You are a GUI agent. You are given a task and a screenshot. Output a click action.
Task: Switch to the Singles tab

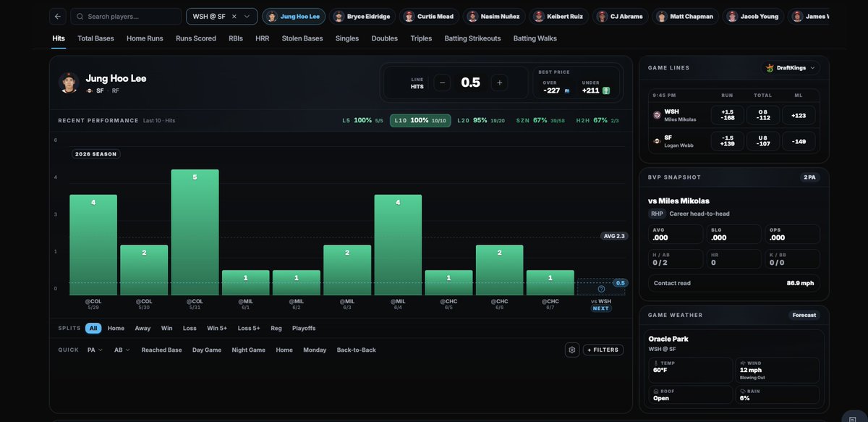coord(347,38)
